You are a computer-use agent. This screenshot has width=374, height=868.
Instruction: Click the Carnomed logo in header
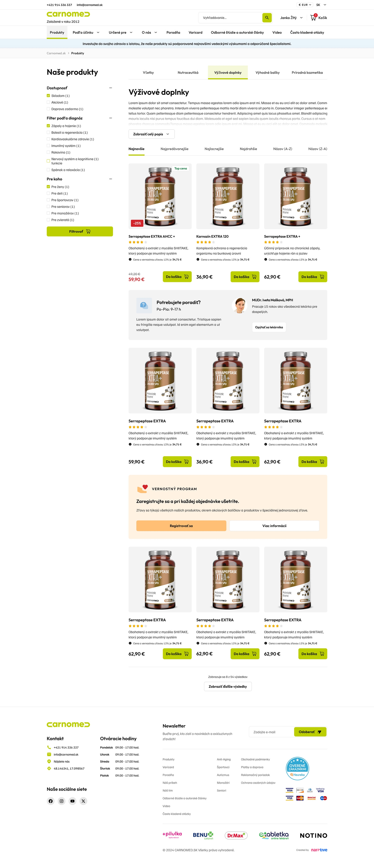coord(68,14)
